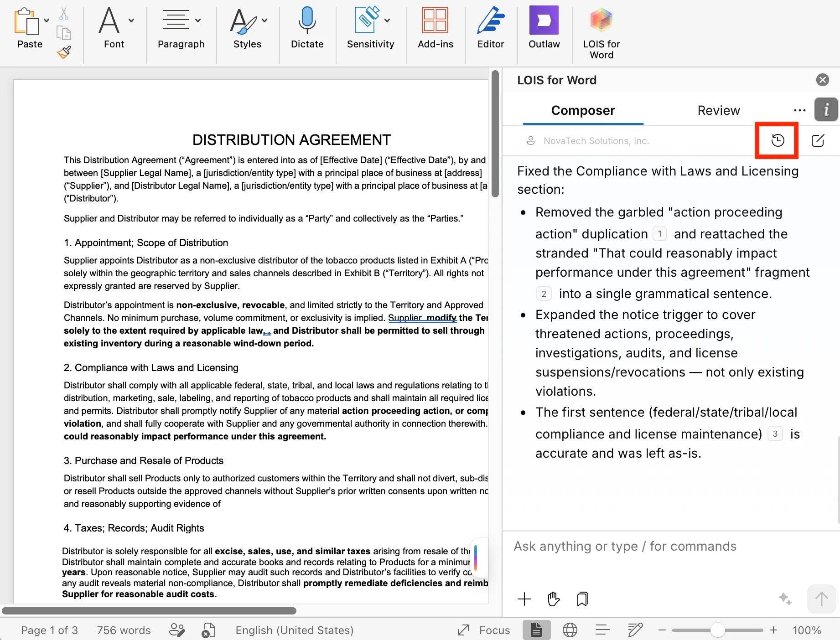Open the info button in LOIS panel
This screenshot has height=640, width=840.
pos(826,109)
